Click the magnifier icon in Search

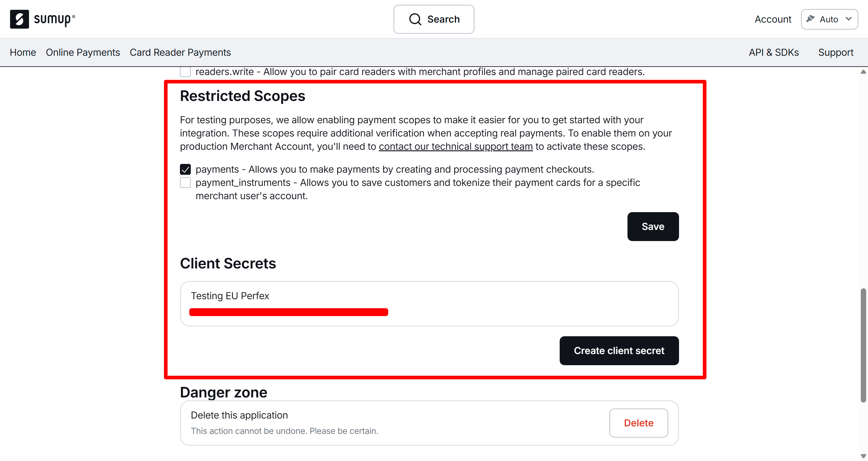click(415, 19)
